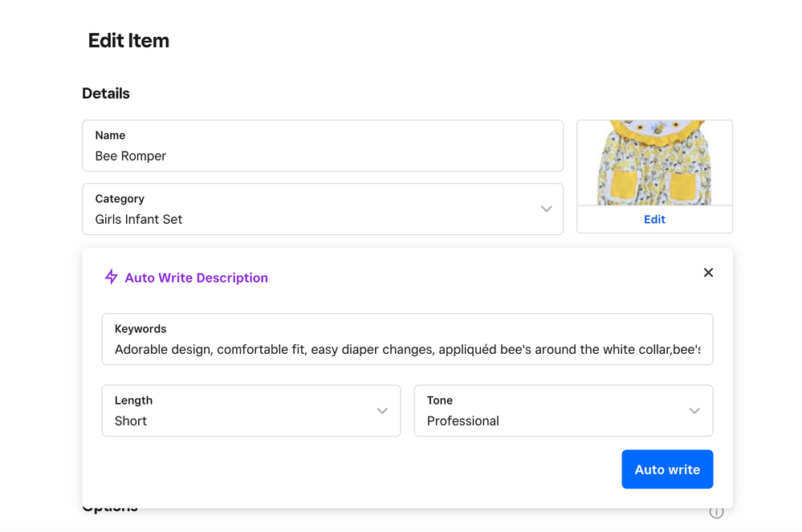Screen dimensions: 802x532
Task: Click the lightning bolt Auto Write icon
Action: (x=112, y=277)
